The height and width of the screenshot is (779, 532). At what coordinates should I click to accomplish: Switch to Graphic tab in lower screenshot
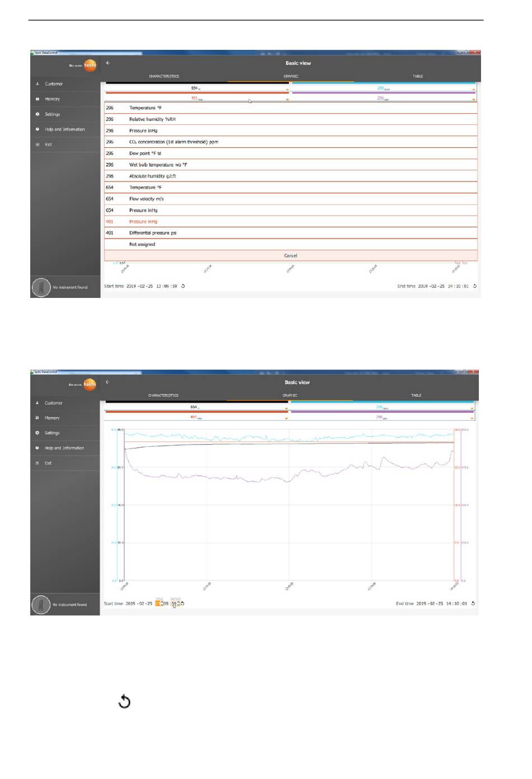pyautogui.click(x=290, y=395)
